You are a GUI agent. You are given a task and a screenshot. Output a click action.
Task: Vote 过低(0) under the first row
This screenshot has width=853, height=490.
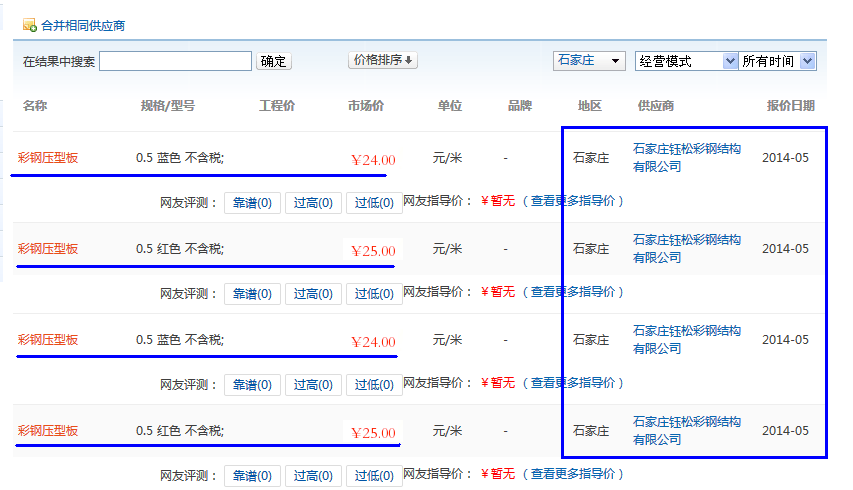click(374, 203)
